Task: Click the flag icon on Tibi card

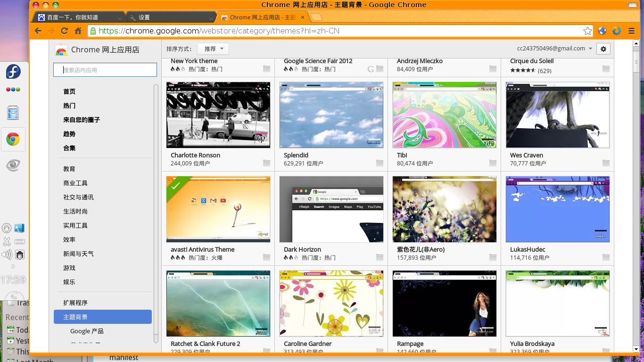Action: [493, 163]
